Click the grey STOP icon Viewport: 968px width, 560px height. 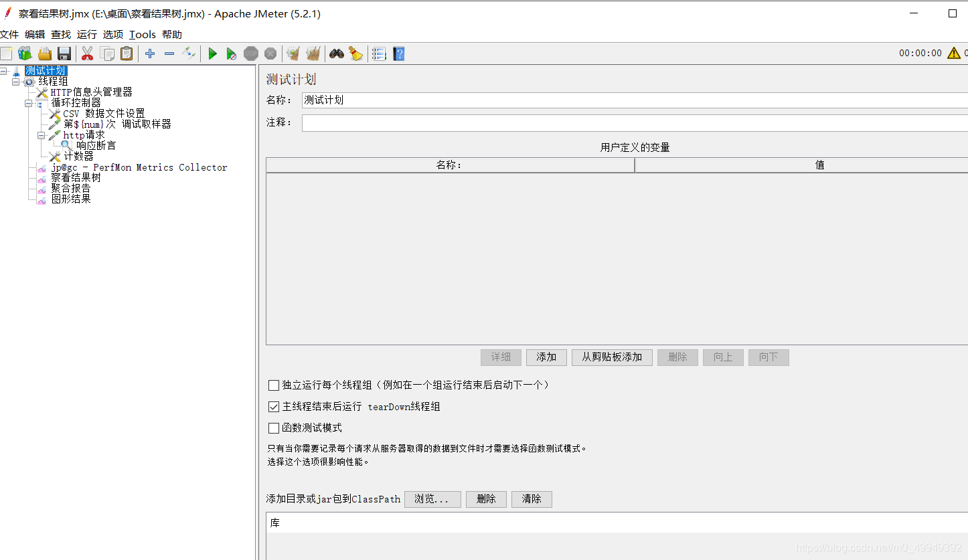[x=251, y=54]
